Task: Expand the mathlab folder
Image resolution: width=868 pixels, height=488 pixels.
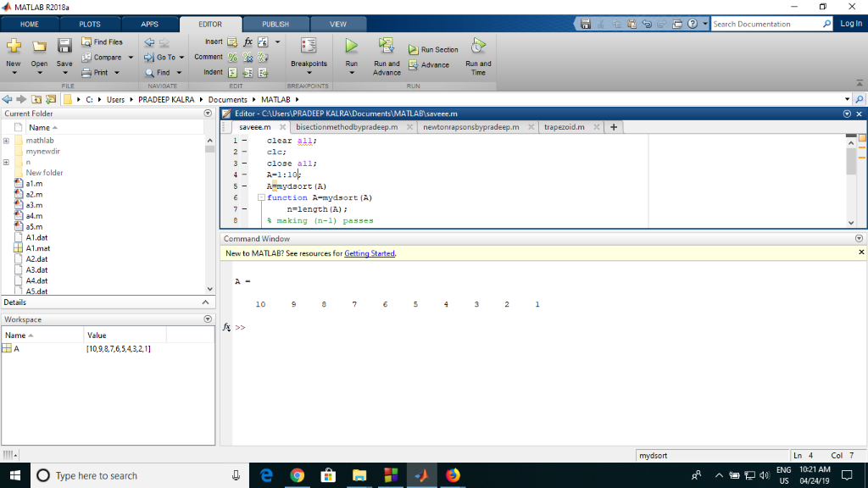Action: click(6, 141)
